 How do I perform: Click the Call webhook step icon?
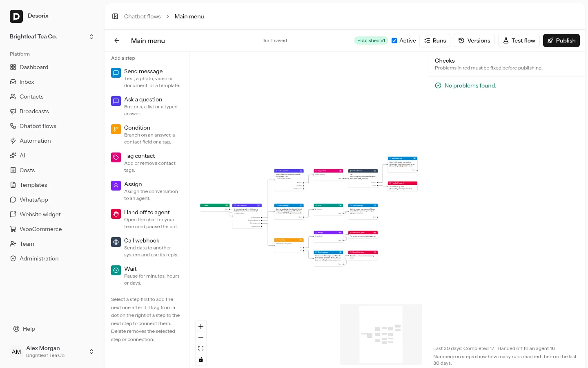pos(116,242)
